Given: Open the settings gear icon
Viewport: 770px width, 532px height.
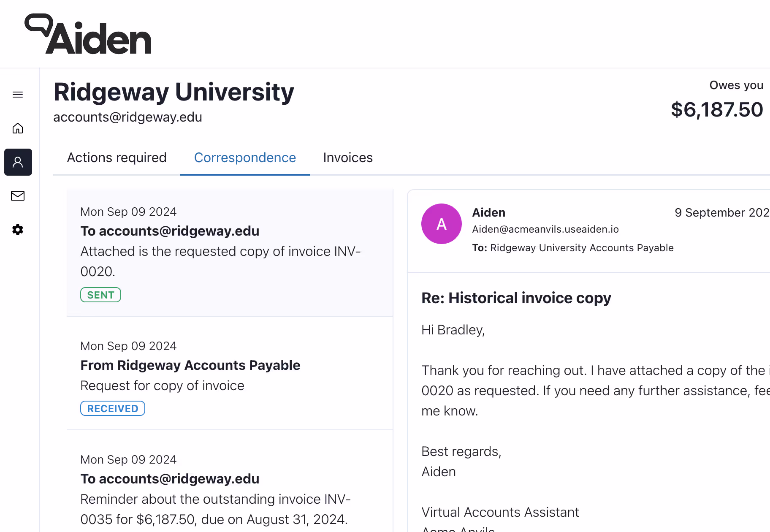Looking at the screenshot, I should tap(18, 230).
